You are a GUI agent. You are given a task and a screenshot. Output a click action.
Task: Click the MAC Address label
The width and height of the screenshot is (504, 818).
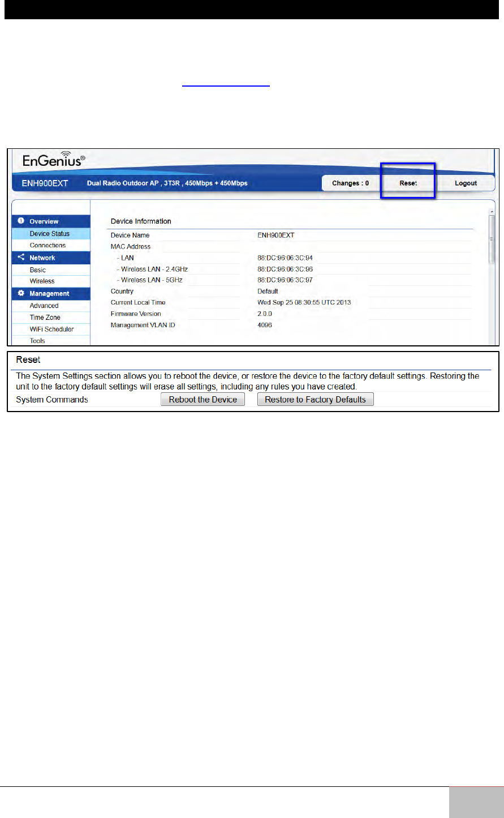point(131,246)
